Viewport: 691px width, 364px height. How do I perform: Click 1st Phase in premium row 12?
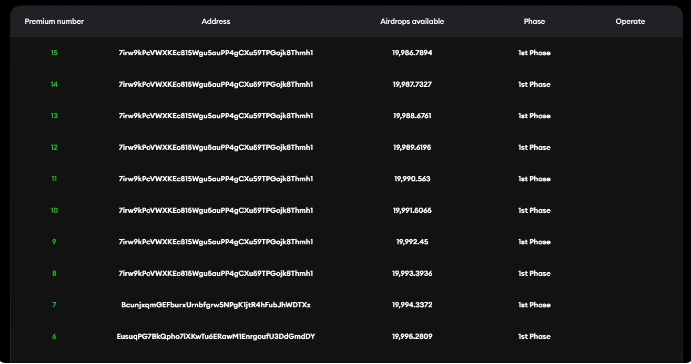pos(534,147)
